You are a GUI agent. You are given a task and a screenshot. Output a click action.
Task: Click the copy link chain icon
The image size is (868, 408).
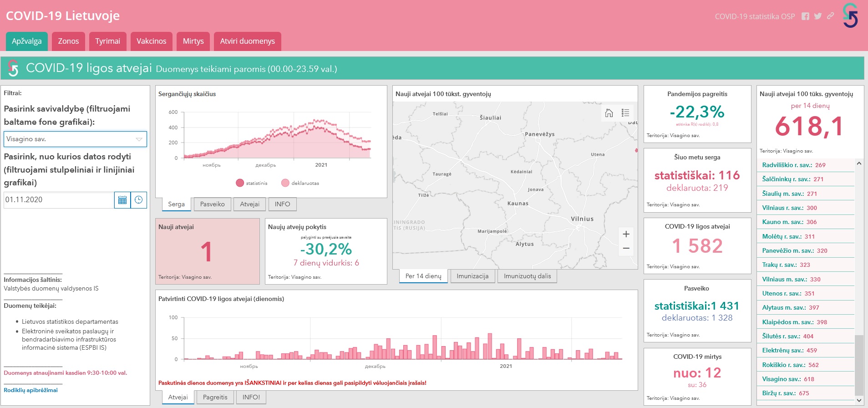click(x=831, y=16)
